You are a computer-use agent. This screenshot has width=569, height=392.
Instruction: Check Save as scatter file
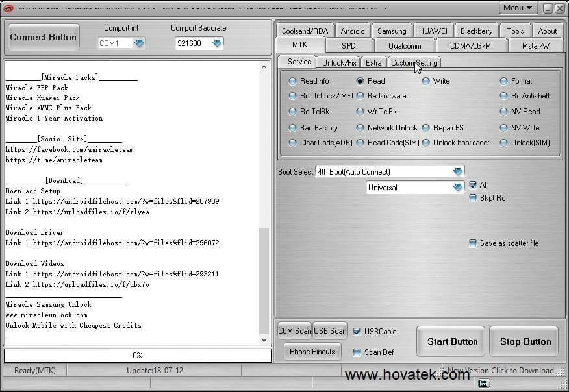[473, 243]
